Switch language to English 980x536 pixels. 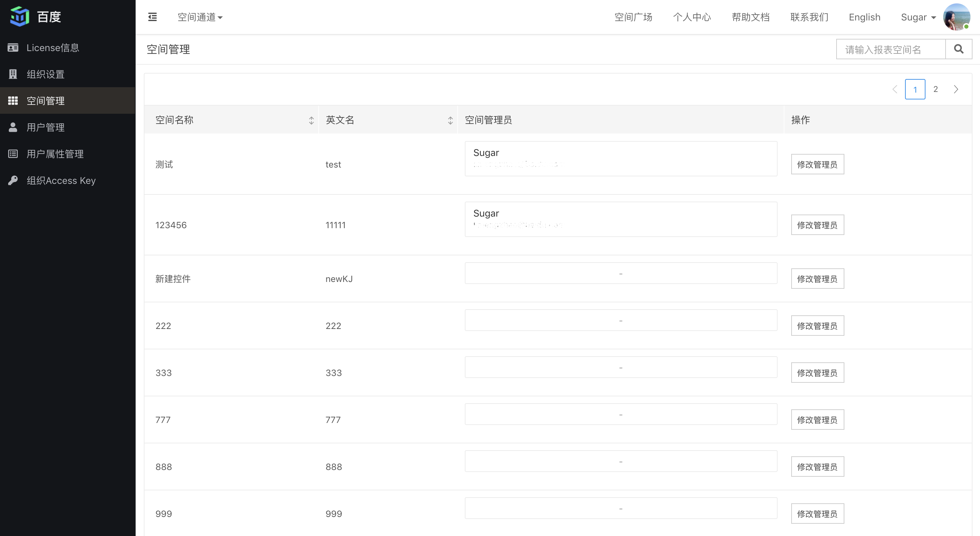point(864,17)
